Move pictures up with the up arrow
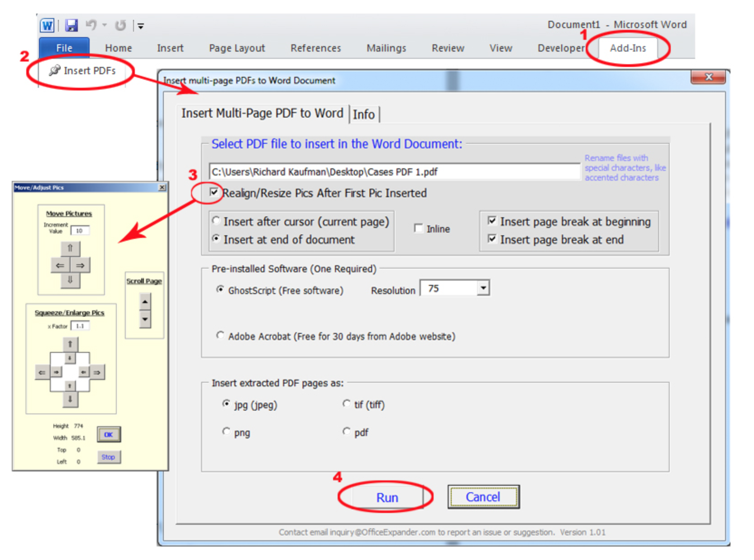Screen dimensions: 754x560 [70, 248]
